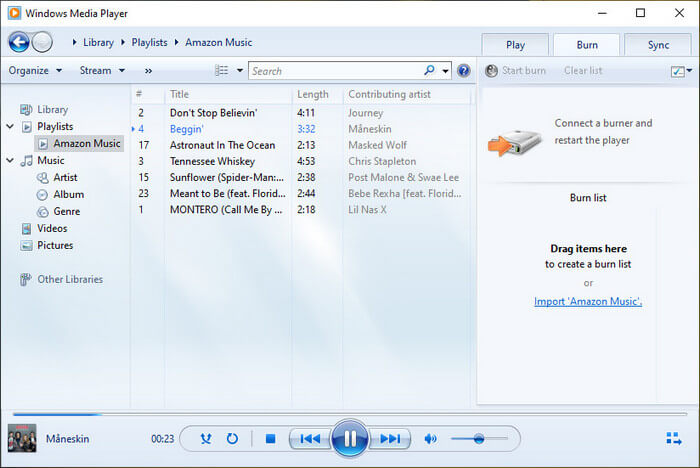Click the Other Libraries icon
Viewport: 700px width, 468px height.
pyautogui.click(x=26, y=280)
